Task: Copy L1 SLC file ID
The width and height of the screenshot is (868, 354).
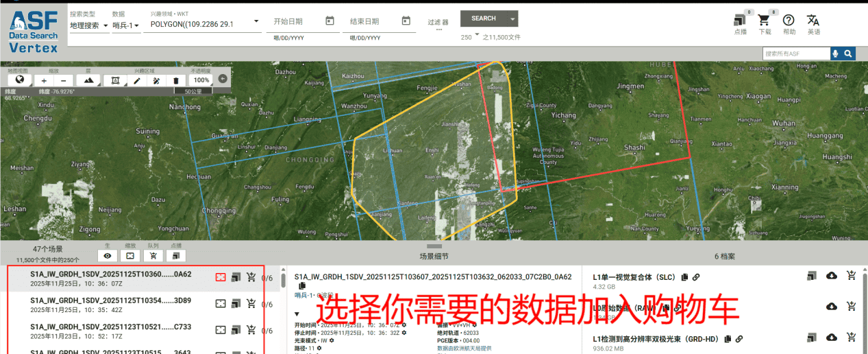Action: 684,277
